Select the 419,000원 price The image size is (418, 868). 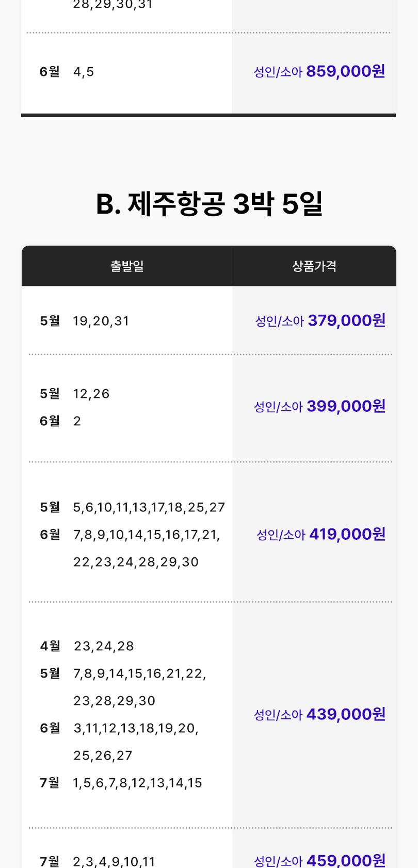(x=347, y=534)
